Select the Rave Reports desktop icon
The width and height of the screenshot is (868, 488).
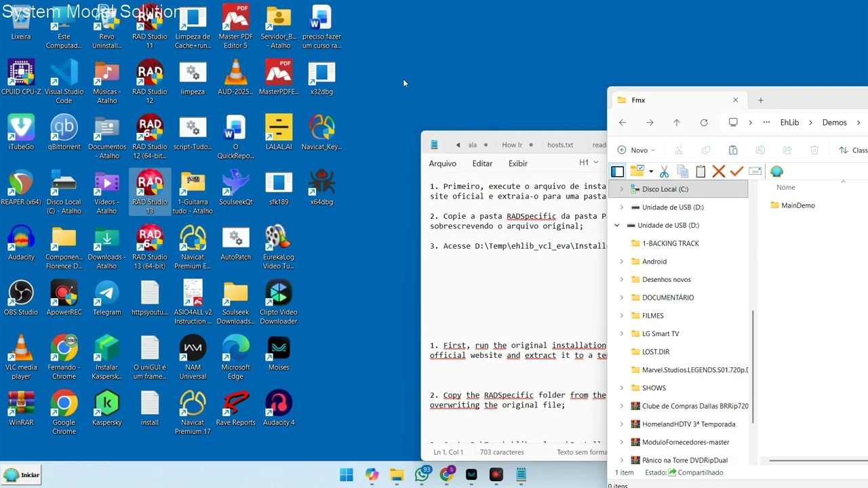(x=236, y=408)
